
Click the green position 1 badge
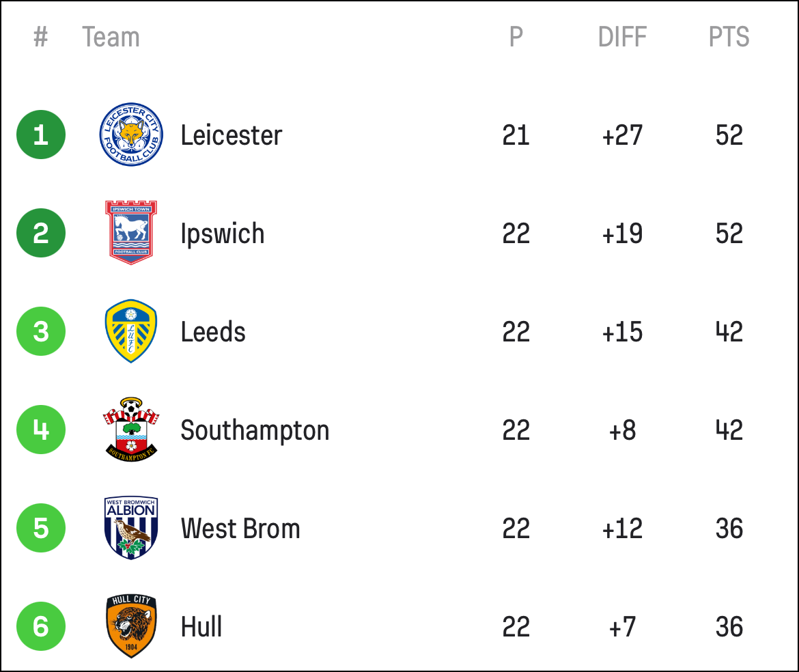[41, 135]
